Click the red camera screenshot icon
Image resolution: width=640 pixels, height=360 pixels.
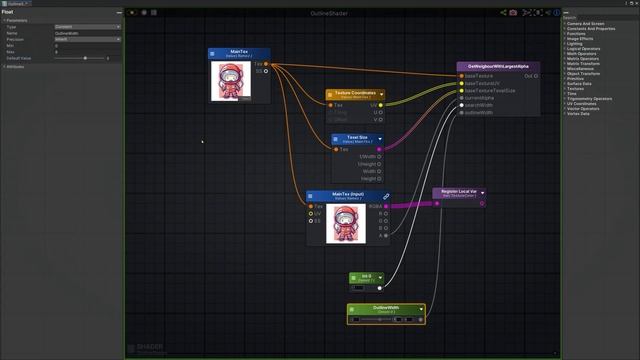(x=513, y=13)
